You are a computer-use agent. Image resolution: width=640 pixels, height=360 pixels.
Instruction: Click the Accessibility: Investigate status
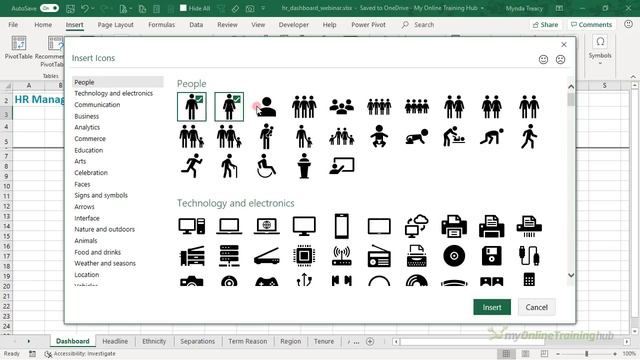[x=80, y=353]
